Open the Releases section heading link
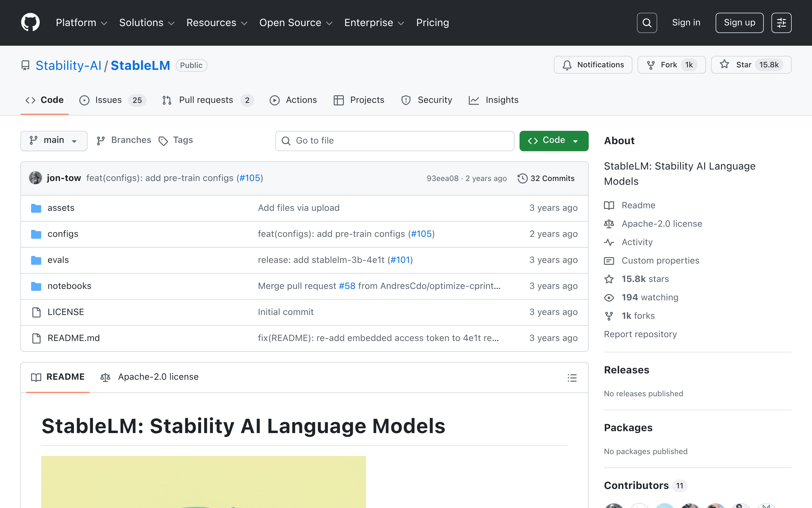 [626, 370]
